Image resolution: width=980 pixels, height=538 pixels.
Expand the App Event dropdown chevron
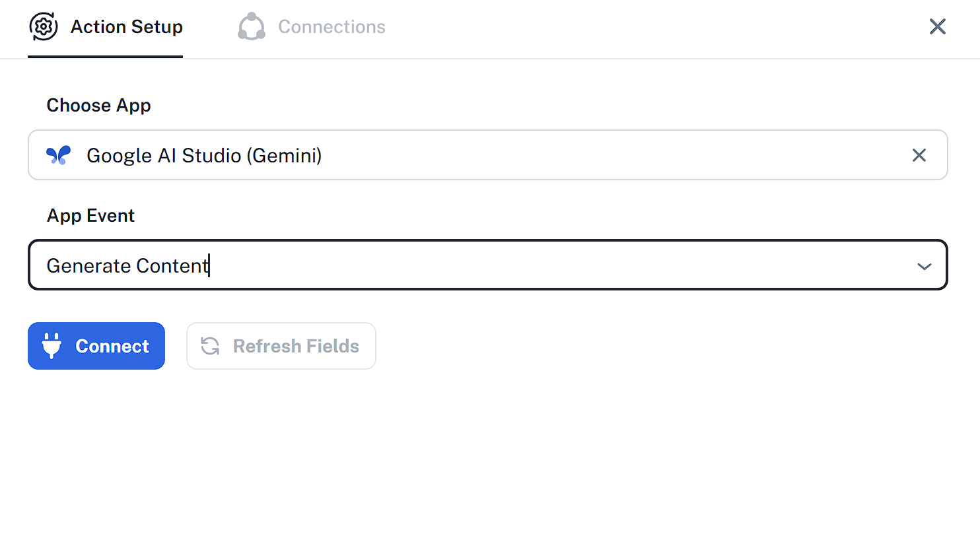924,266
